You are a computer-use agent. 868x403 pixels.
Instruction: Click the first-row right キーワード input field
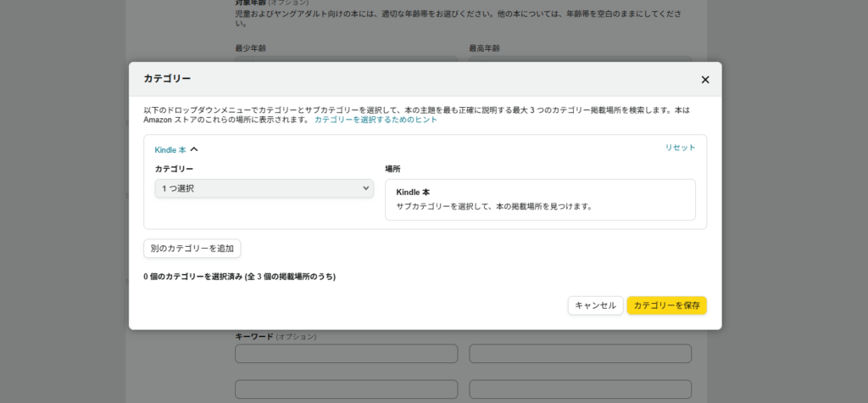pyautogui.click(x=580, y=354)
